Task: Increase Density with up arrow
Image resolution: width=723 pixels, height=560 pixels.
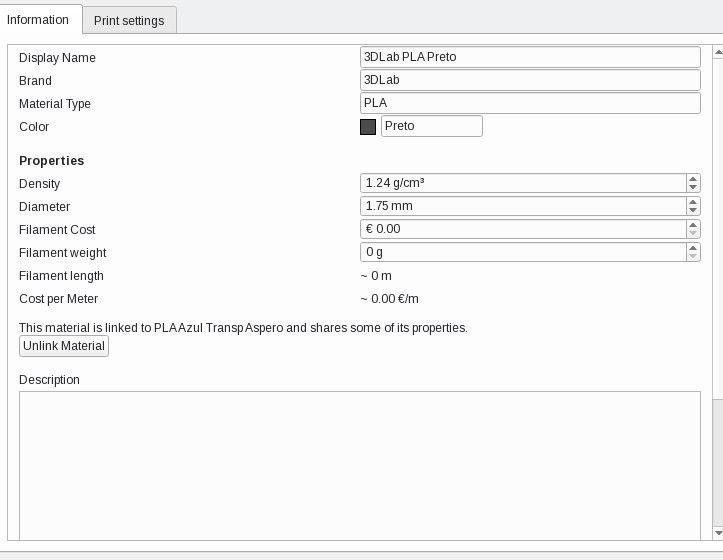Action: pyautogui.click(x=693, y=179)
